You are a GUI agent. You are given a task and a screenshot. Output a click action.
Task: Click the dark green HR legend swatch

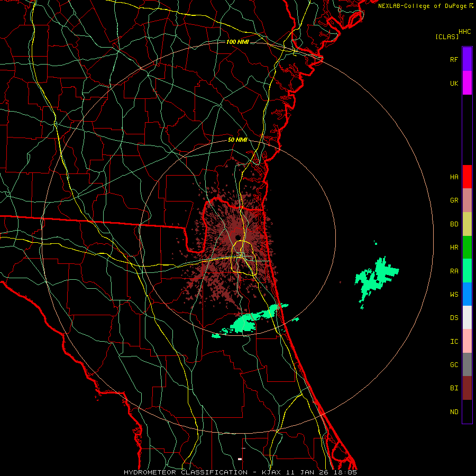(x=467, y=247)
